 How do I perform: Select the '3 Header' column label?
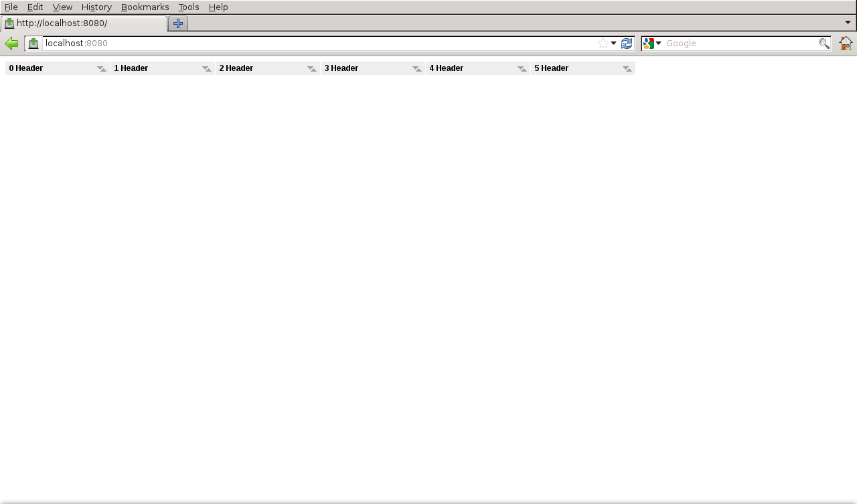coord(341,68)
